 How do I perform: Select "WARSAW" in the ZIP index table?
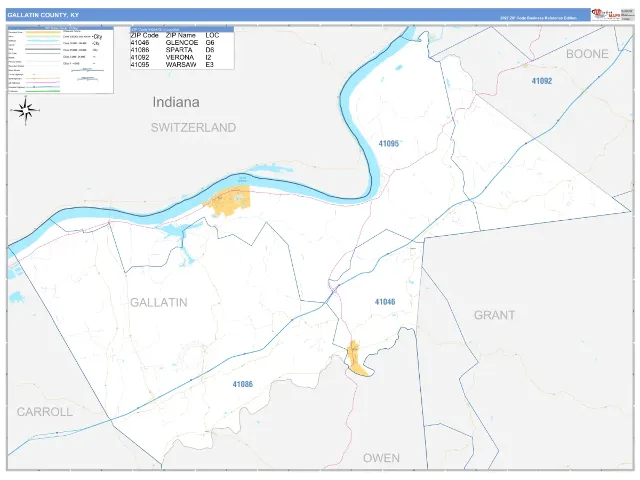point(181,64)
